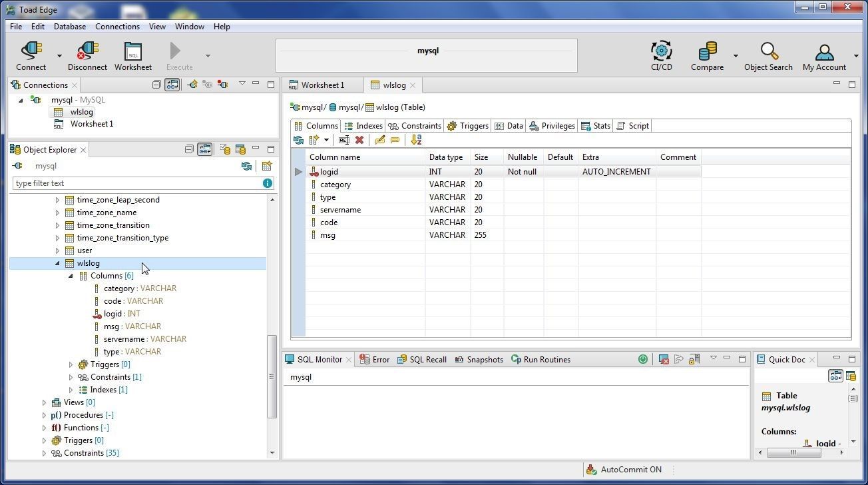Switch to the Worksheet 1 tab
The height and width of the screenshot is (485, 868).
click(323, 85)
